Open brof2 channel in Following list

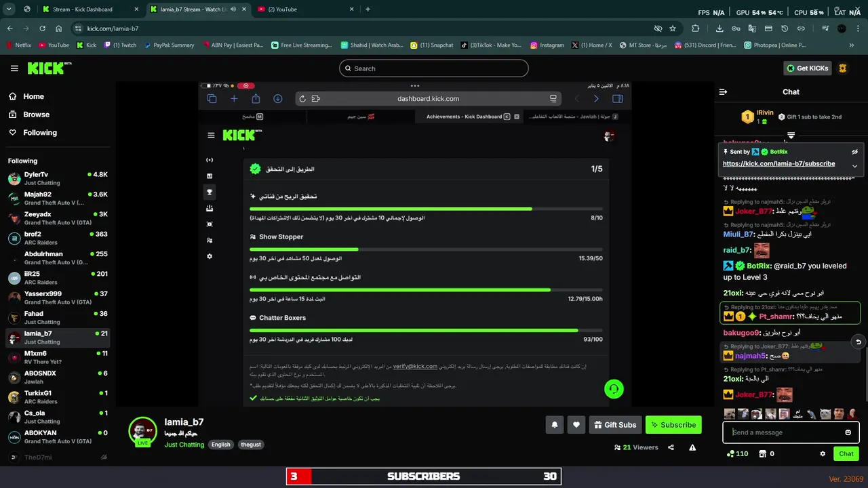coord(58,238)
